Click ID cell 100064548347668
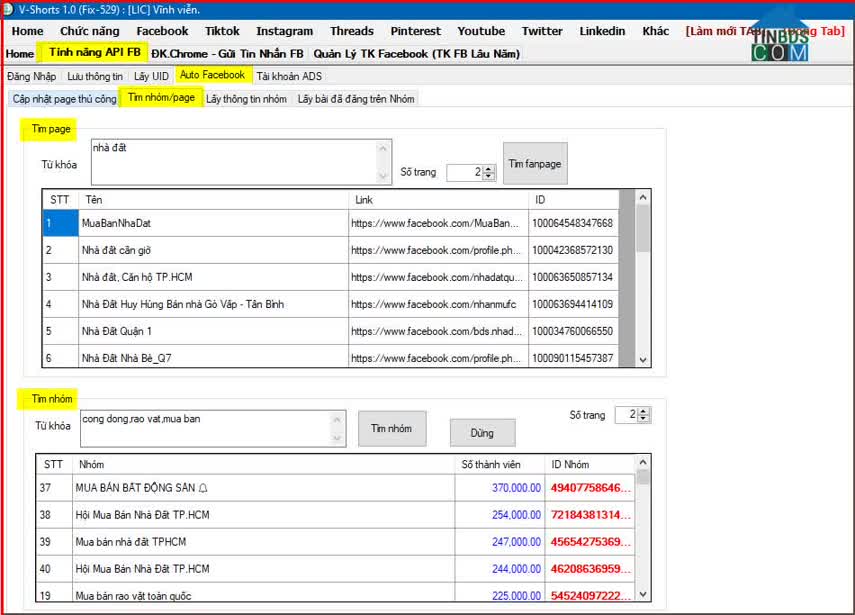855x615 pixels. (574, 223)
